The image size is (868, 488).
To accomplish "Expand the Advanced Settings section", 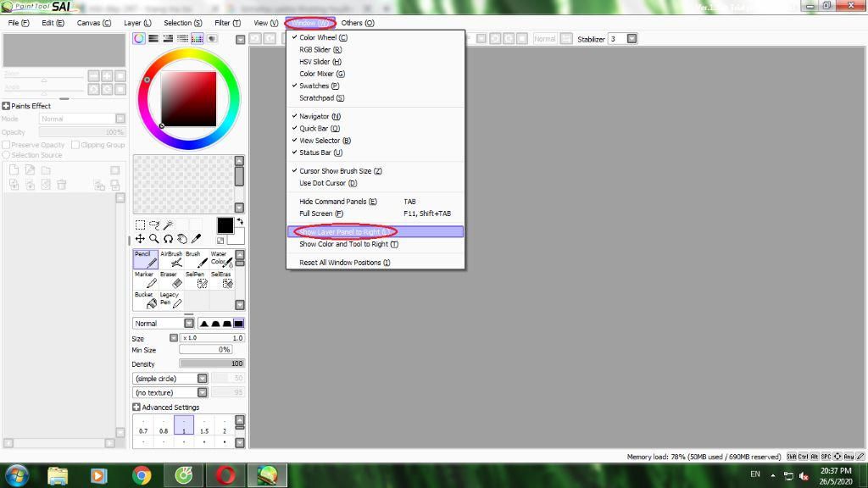I will pos(136,408).
